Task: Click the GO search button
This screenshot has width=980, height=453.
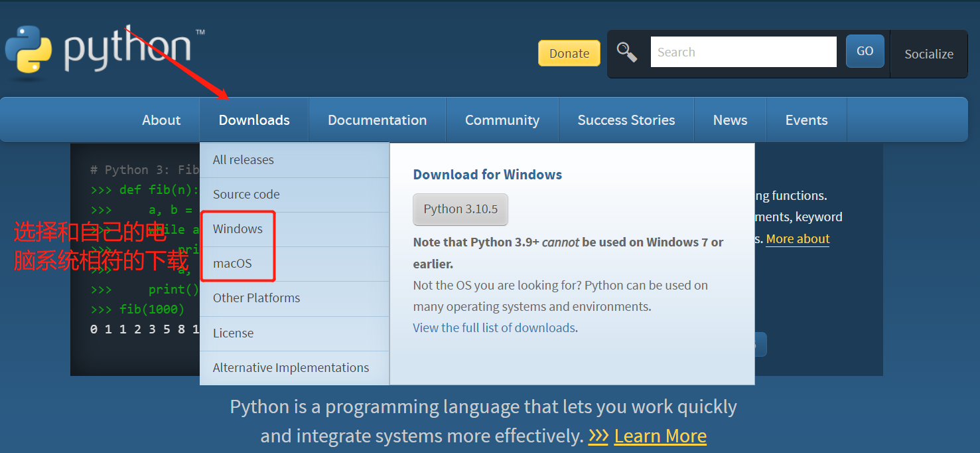Action: (x=865, y=51)
